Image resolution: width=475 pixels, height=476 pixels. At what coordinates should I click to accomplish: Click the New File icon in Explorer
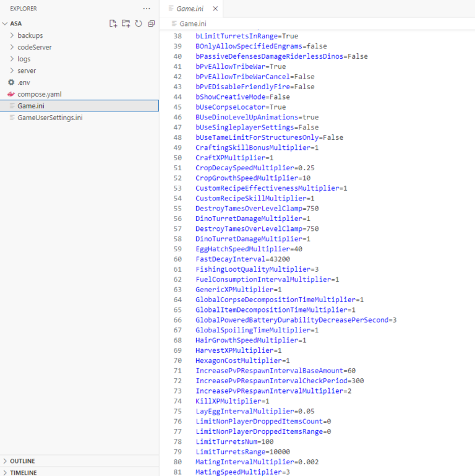coord(113,24)
